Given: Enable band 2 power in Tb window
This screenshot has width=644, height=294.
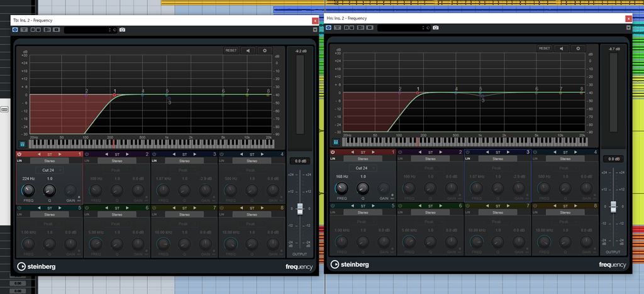Looking at the screenshot, I should 87,154.
